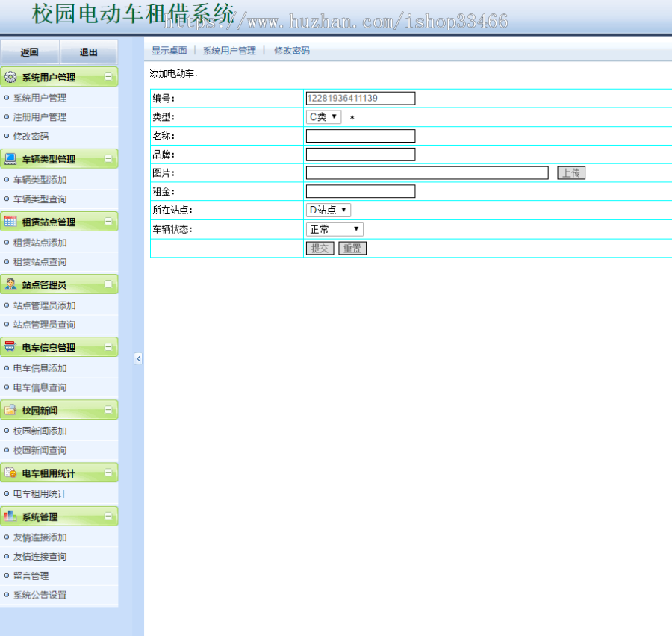Hide the sidebar using the left arrow toggle
Viewport: 672px width, 636px height.
(x=138, y=358)
